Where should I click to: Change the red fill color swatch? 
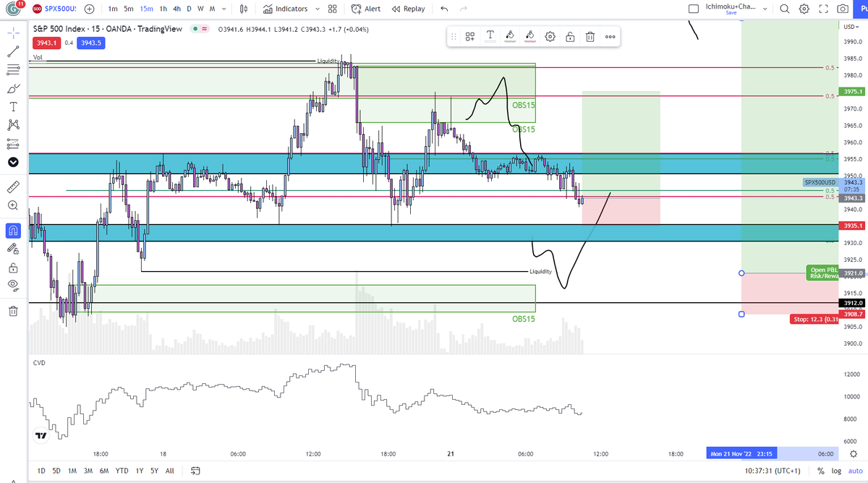pyautogui.click(x=530, y=36)
